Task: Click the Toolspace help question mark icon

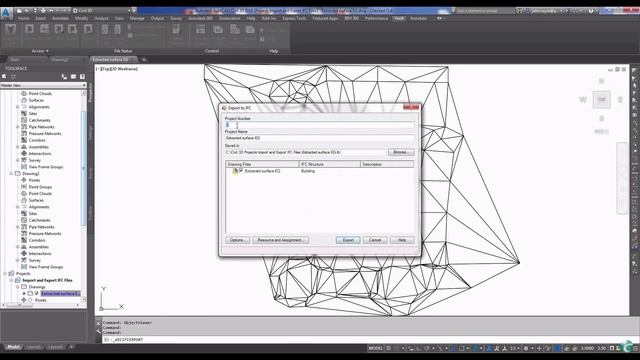Action: (82, 77)
